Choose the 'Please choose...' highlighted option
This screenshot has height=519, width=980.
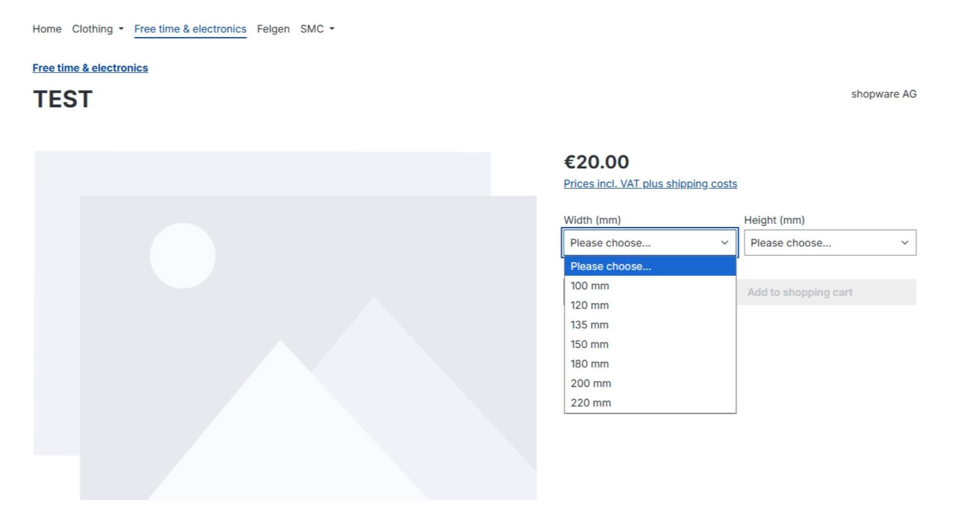650,266
